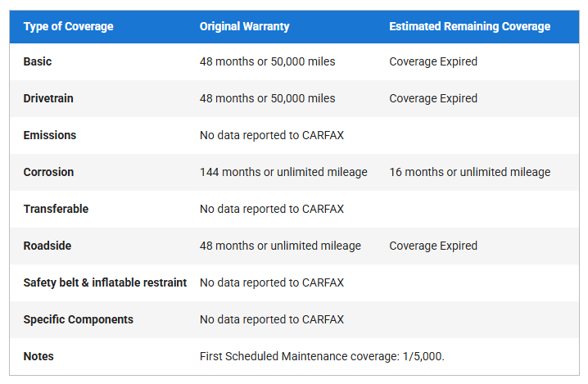Click Coverage Expired in the Drivetrain row

[433, 98]
